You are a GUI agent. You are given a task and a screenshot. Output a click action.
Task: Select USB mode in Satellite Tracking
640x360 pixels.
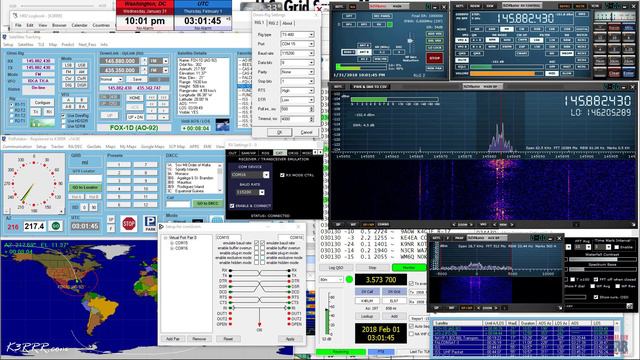tap(82, 65)
